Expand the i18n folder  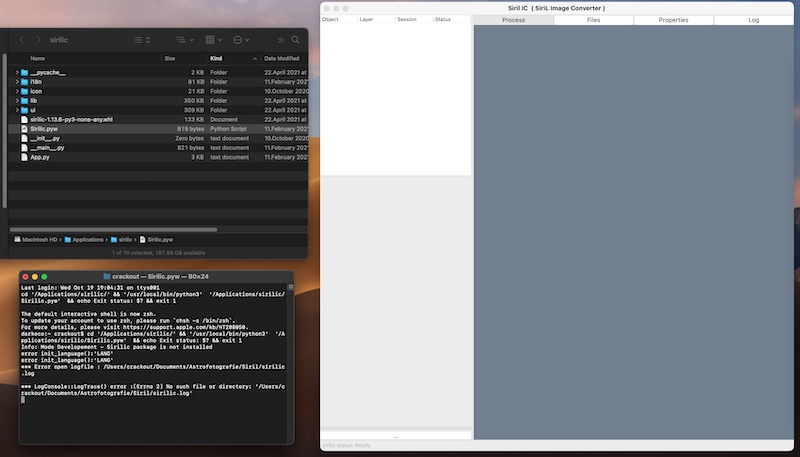17,82
